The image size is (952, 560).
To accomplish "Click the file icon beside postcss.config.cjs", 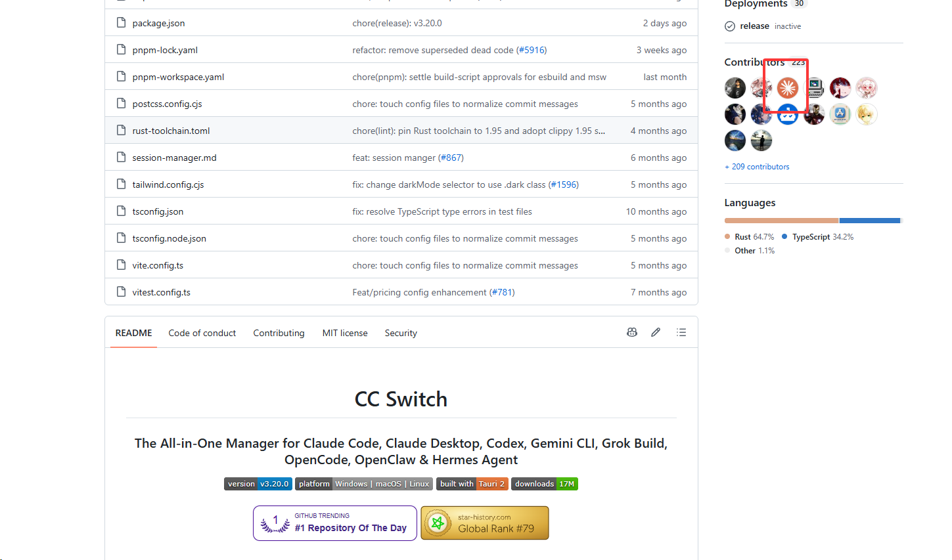I will pos(121,104).
